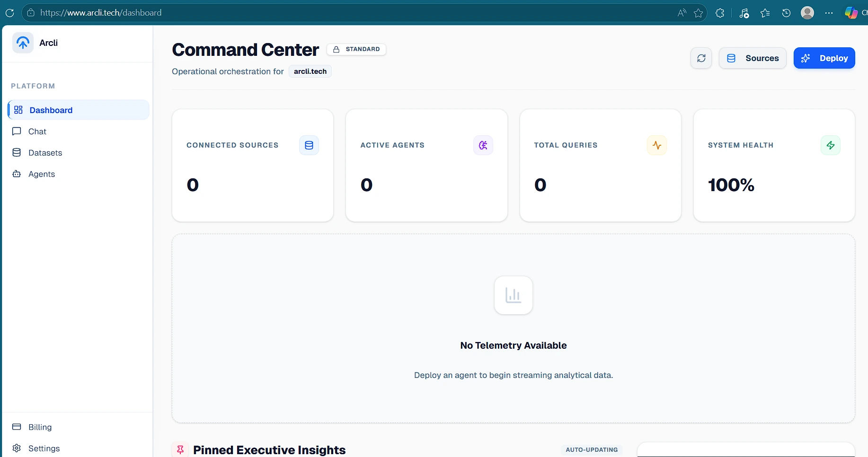The width and height of the screenshot is (868, 457).
Task: Open Settings in the sidebar
Action: 44,448
